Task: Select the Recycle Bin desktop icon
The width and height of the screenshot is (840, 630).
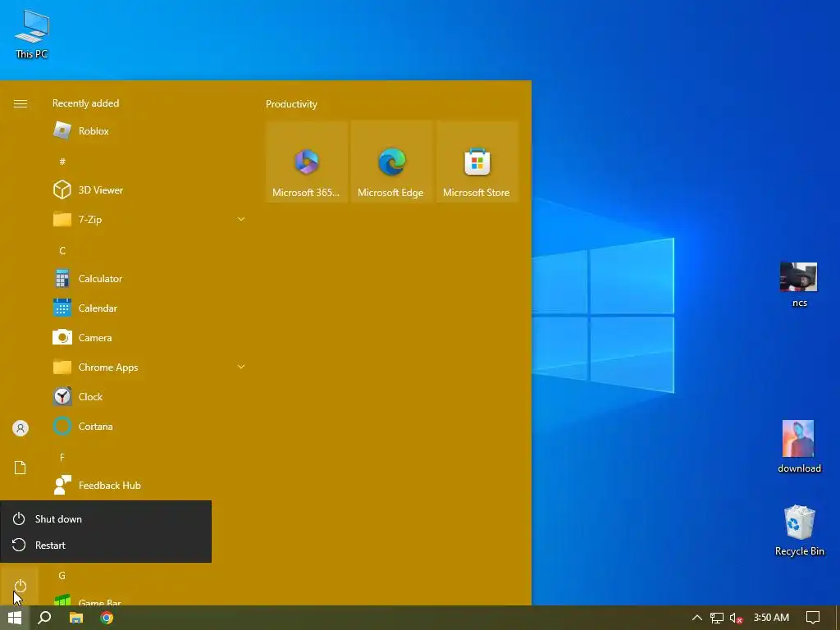Action: point(799,531)
